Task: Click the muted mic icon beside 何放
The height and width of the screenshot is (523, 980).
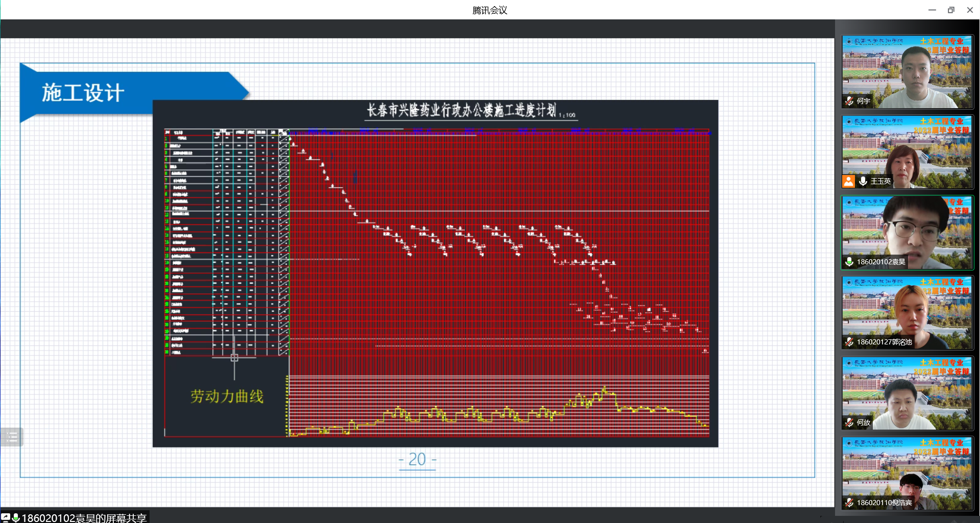Action: (x=849, y=422)
